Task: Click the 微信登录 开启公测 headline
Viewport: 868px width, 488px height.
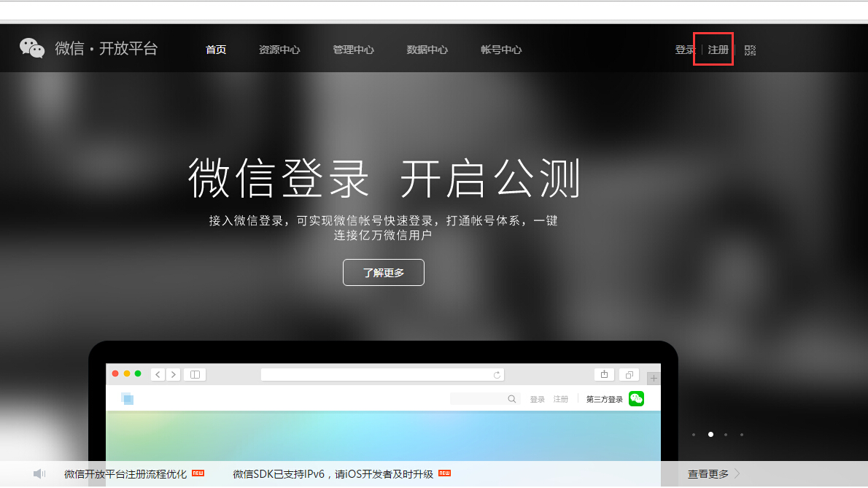Action: 384,178
